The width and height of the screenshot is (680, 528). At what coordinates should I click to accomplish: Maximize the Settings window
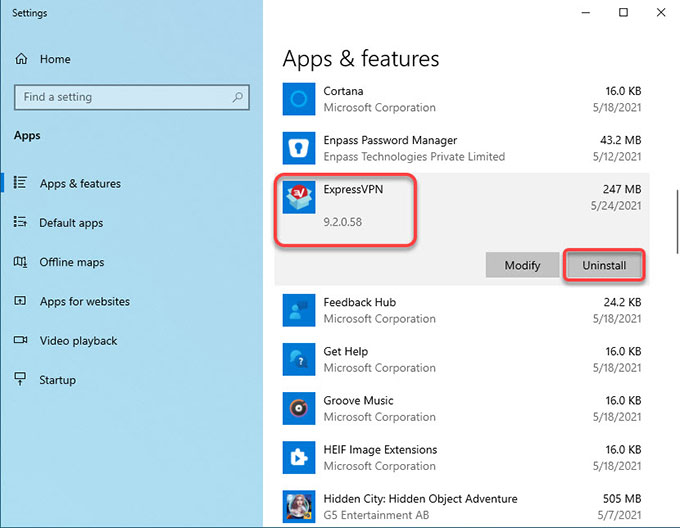(623, 13)
